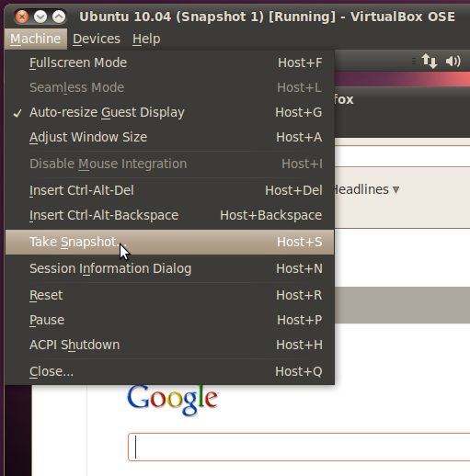Choose Take Snapshot... menu entry
Viewport: 470px width, 476px height.
coord(169,242)
